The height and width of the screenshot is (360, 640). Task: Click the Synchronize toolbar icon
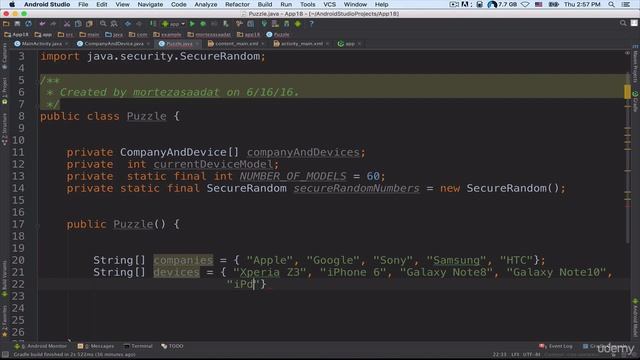[x=29, y=24]
